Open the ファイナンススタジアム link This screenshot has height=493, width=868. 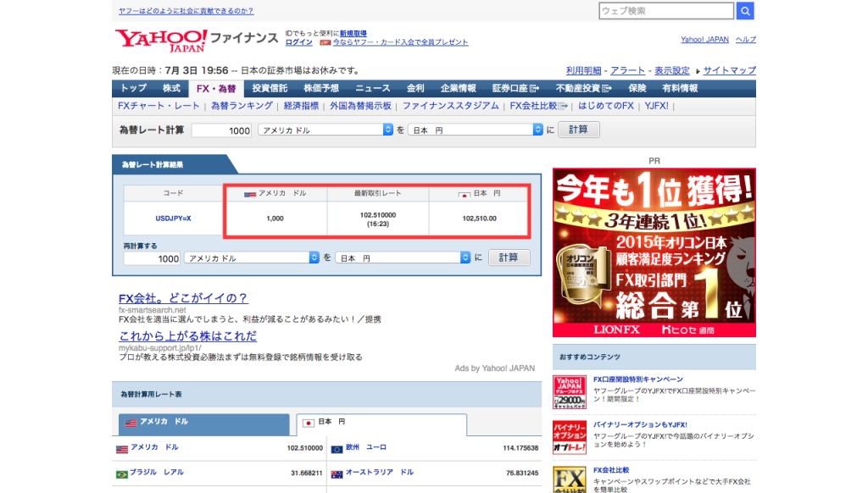(x=451, y=106)
